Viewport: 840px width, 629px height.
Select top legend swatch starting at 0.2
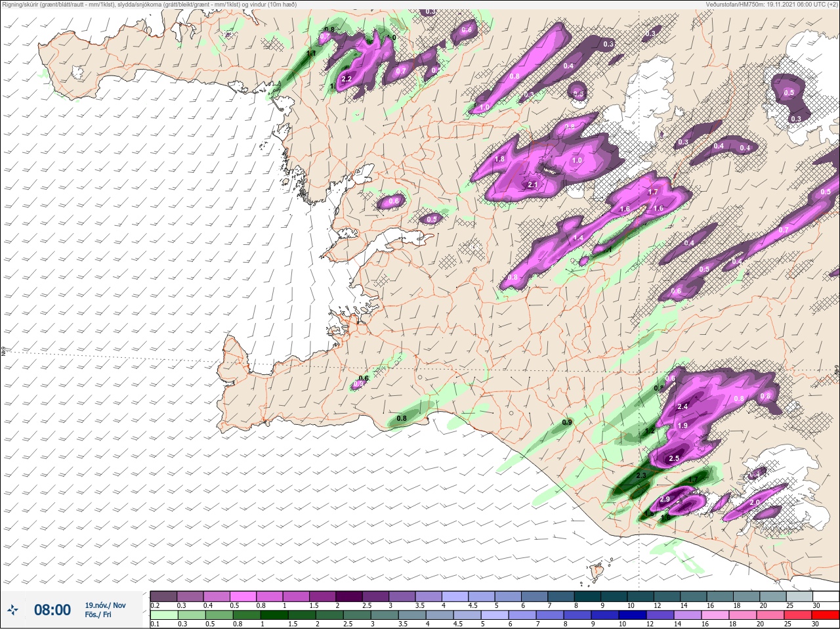pos(163,596)
